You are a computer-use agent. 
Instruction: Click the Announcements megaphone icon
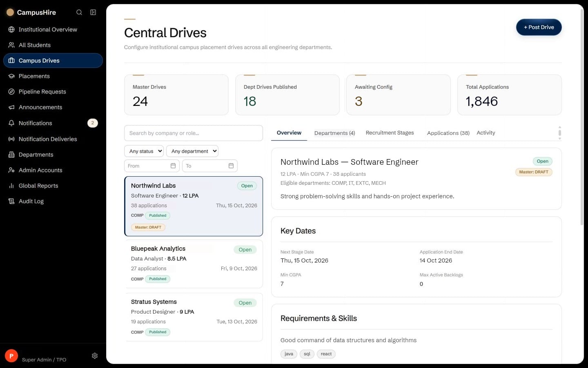coord(11,107)
